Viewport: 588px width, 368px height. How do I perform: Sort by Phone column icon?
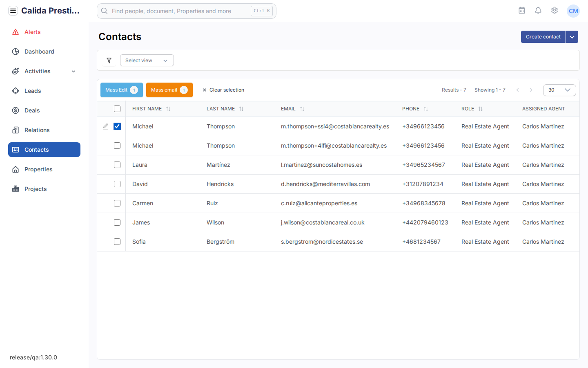tap(426, 109)
